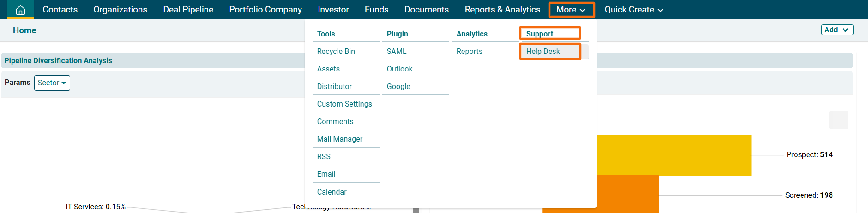Click the Outlook plugin entry
Screen dimensions: 868x213
(399, 69)
